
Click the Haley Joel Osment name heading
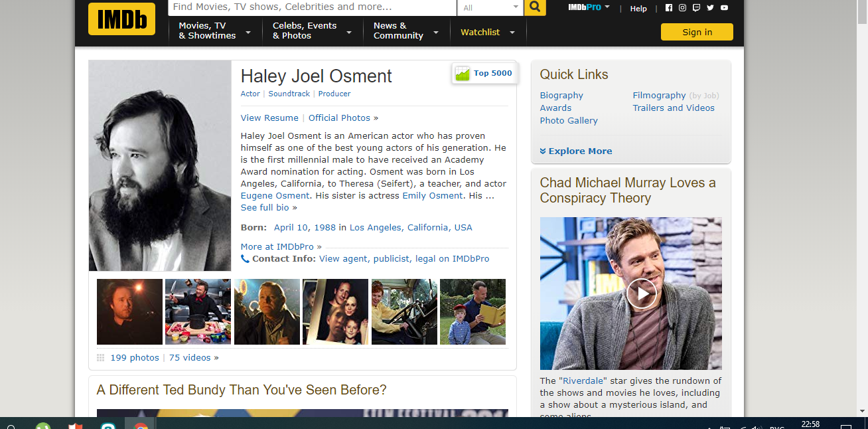[317, 76]
